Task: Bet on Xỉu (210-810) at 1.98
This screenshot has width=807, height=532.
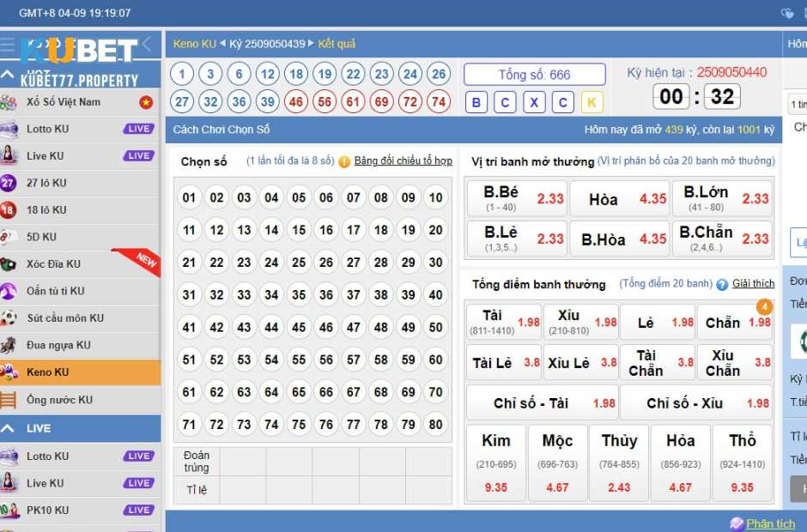Action: pos(580,322)
